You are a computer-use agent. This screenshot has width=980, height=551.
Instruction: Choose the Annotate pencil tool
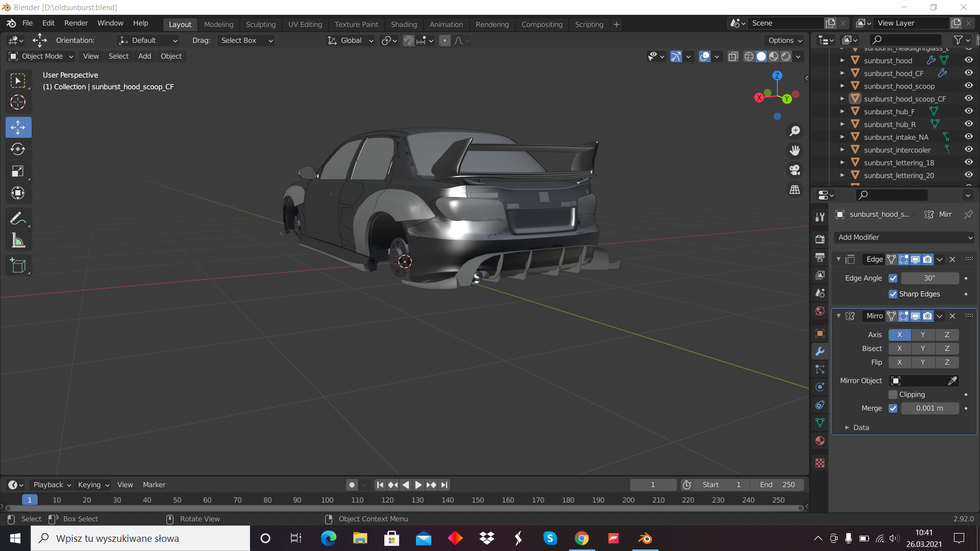18,218
